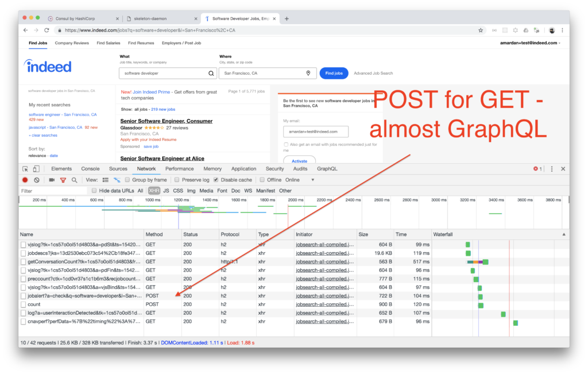Toggle the overview waterfall view icon
The image size is (588, 374).
[x=117, y=180]
